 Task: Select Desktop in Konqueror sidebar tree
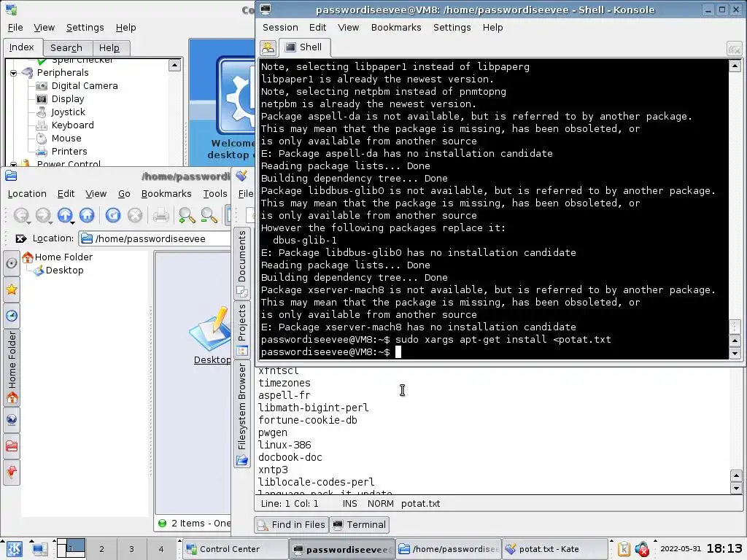coord(64,270)
